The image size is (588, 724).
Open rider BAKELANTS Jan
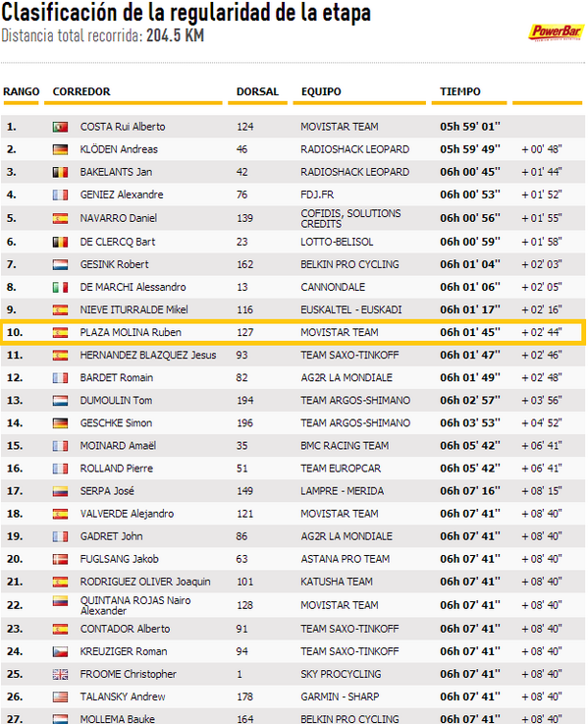(x=116, y=172)
